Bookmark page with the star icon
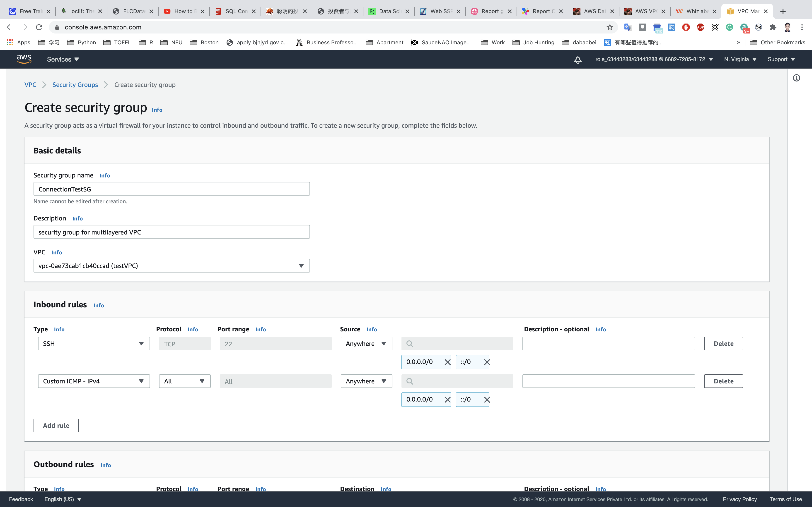The image size is (812, 507). [610, 27]
